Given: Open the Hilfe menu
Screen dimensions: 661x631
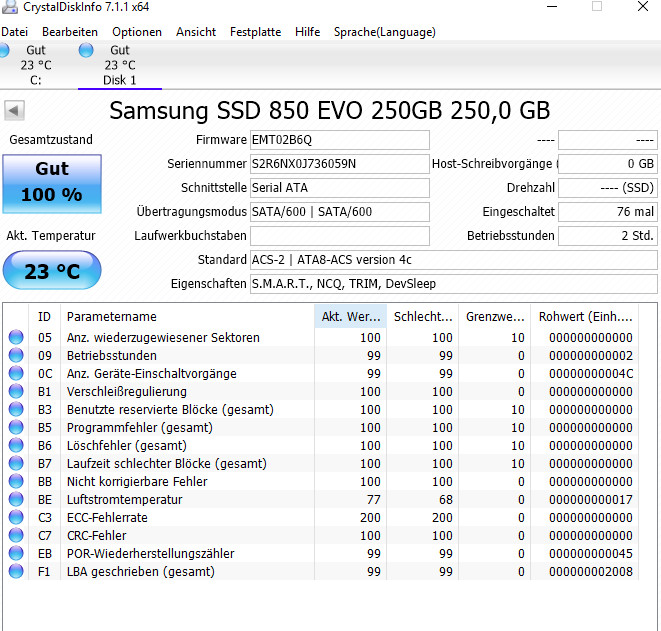Looking at the screenshot, I should (307, 32).
